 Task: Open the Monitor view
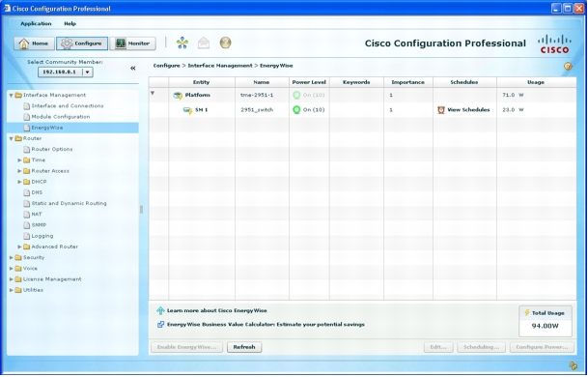coord(132,43)
